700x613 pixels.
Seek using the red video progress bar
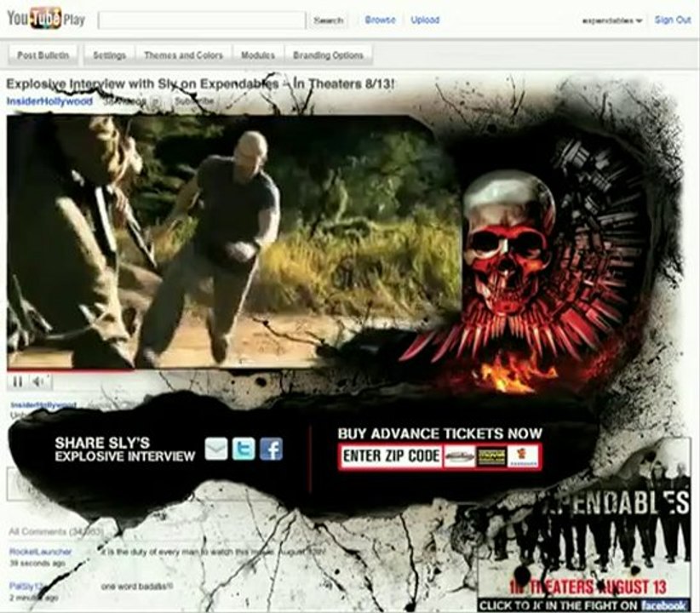tap(70, 370)
